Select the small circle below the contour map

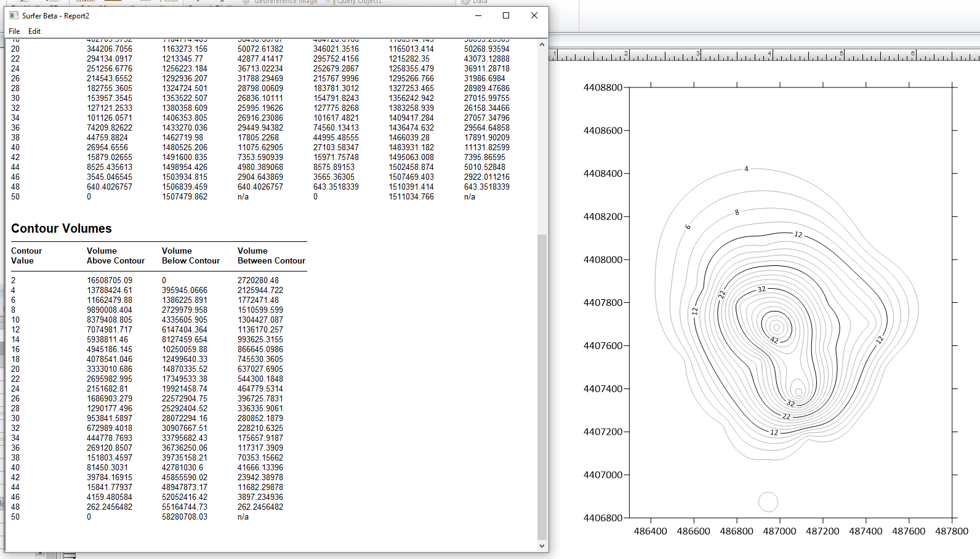coord(768,502)
